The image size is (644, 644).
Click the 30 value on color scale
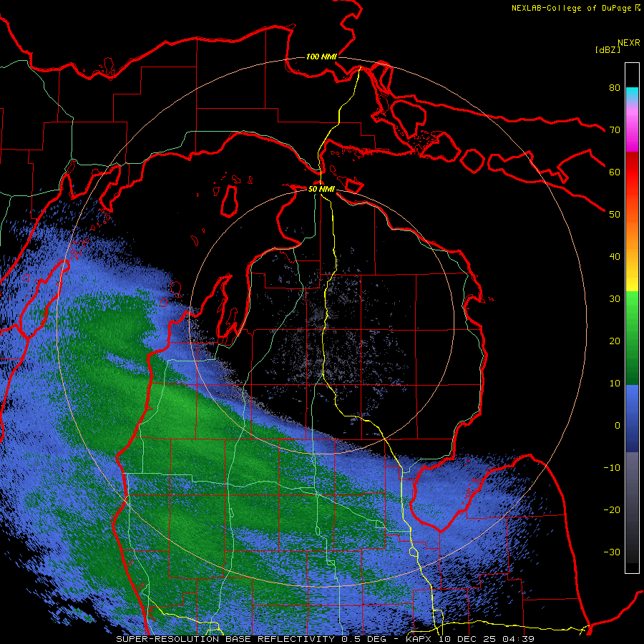[615, 299]
